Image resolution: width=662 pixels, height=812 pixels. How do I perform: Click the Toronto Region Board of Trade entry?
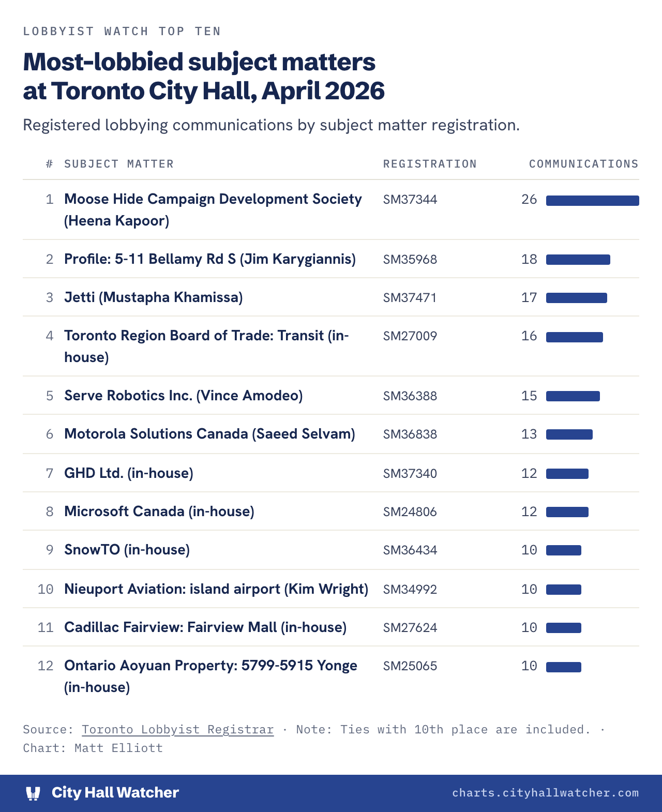[206, 346]
